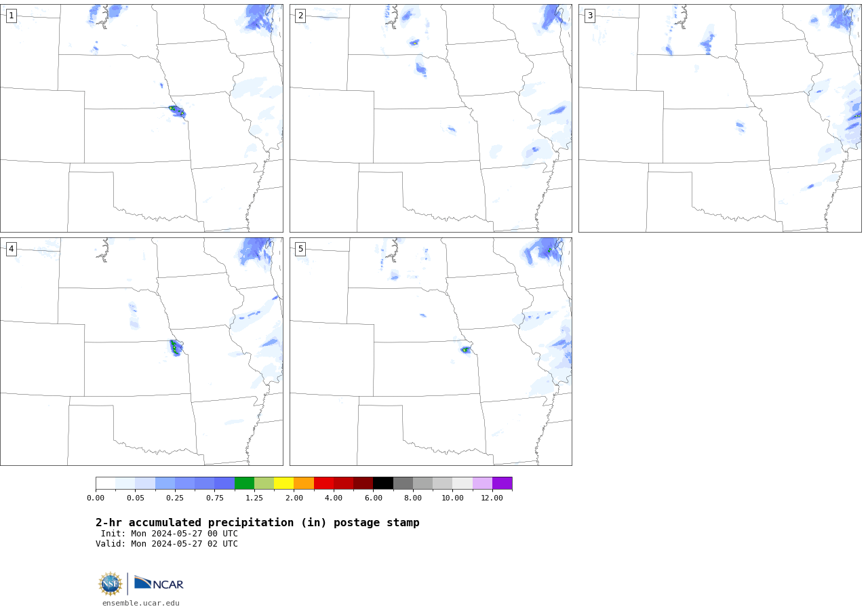Click the member number label 2
The image size is (868, 611).
pos(300,16)
